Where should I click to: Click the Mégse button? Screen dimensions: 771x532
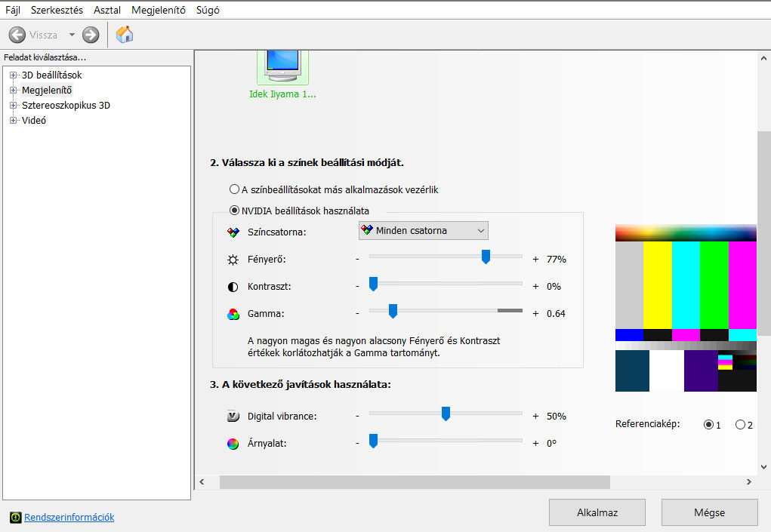pos(709,512)
